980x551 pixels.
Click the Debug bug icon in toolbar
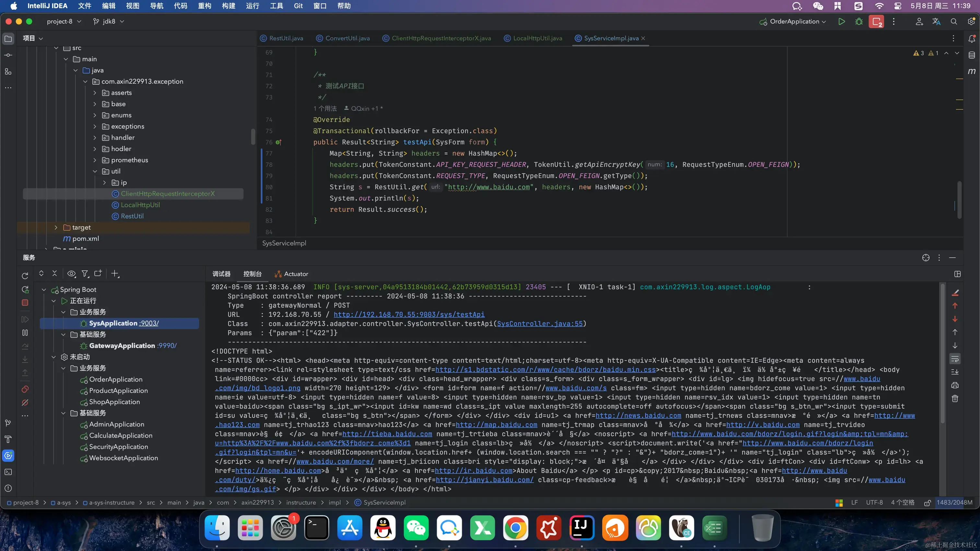pyautogui.click(x=859, y=22)
